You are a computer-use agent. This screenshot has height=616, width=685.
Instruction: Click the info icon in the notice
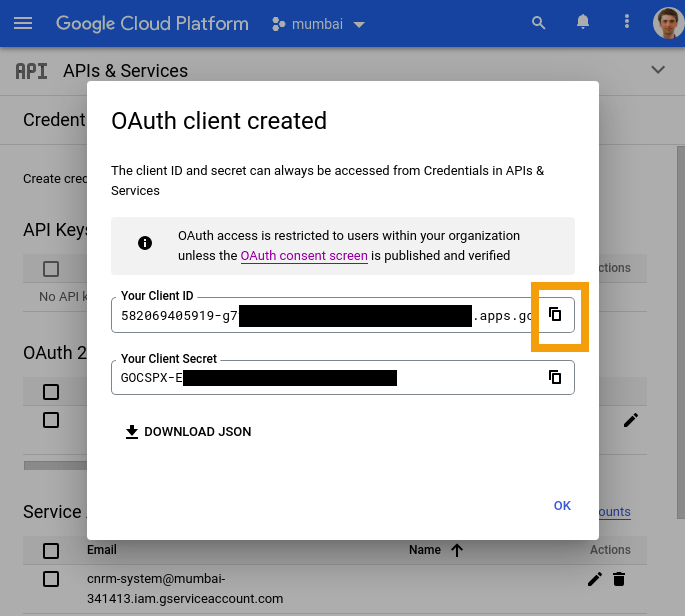tap(145, 243)
